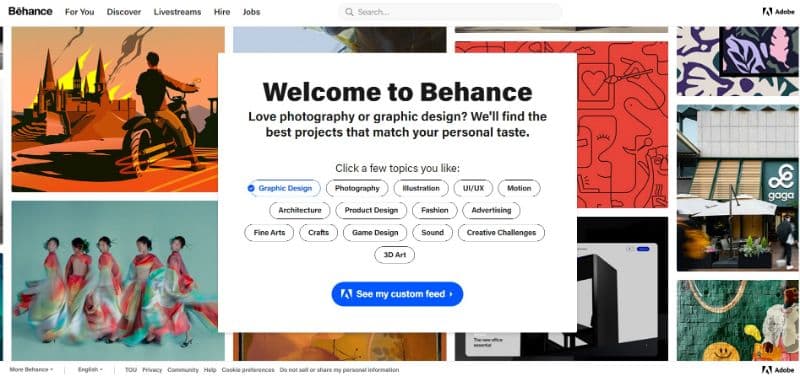Open the Jobs page
The width and height of the screenshot is (800, 376).
pos(252,12)
